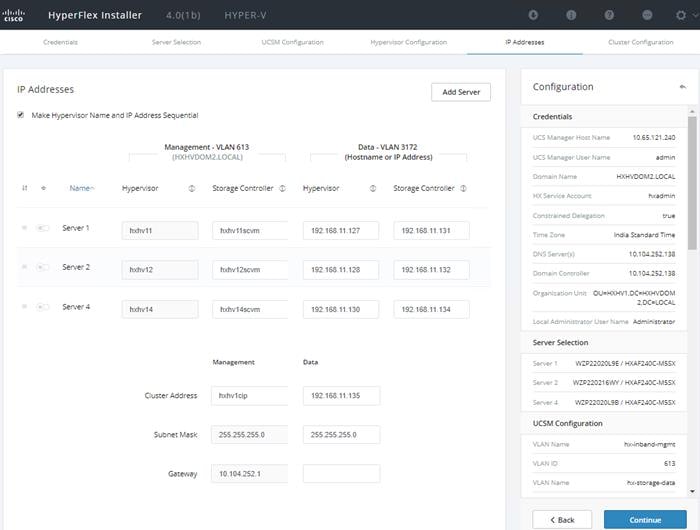The width and height of the screenshot is (700, 530).
Task: Click Server 1 data hypervisor field 192.168.11.127
Action: 341,230
